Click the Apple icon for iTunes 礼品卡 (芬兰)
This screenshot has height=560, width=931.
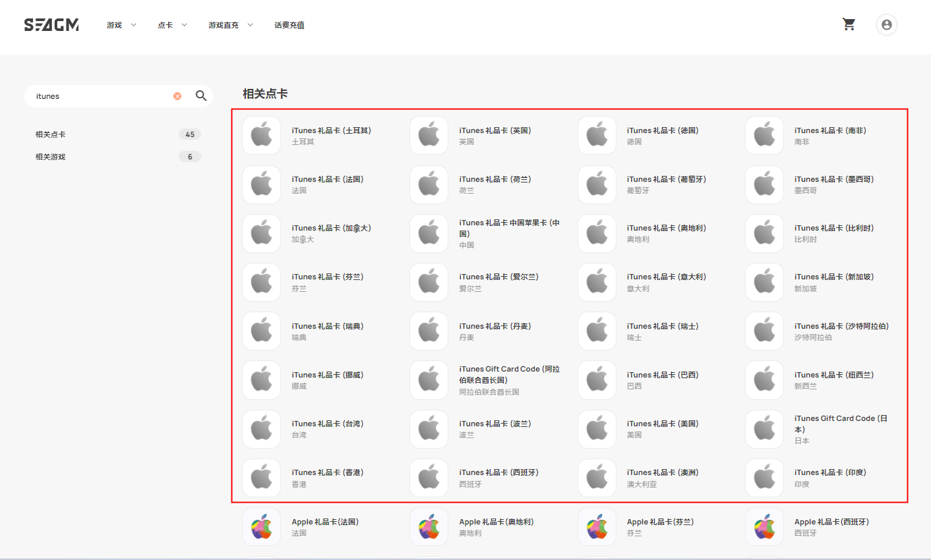coord(262,282)
